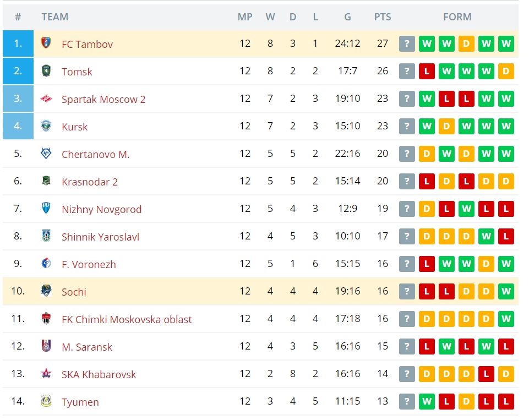Click FC Tambov's orange D form badge

[466, 43]
